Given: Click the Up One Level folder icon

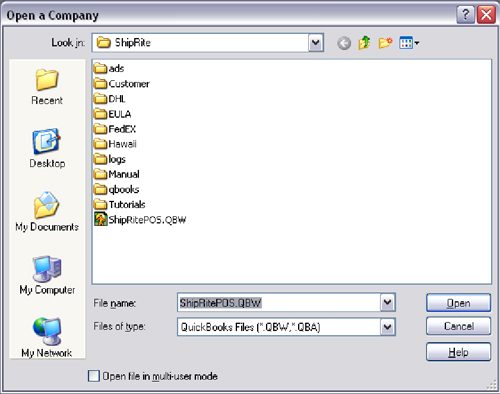Looking at the screenshot, I should tap(364, 43).
